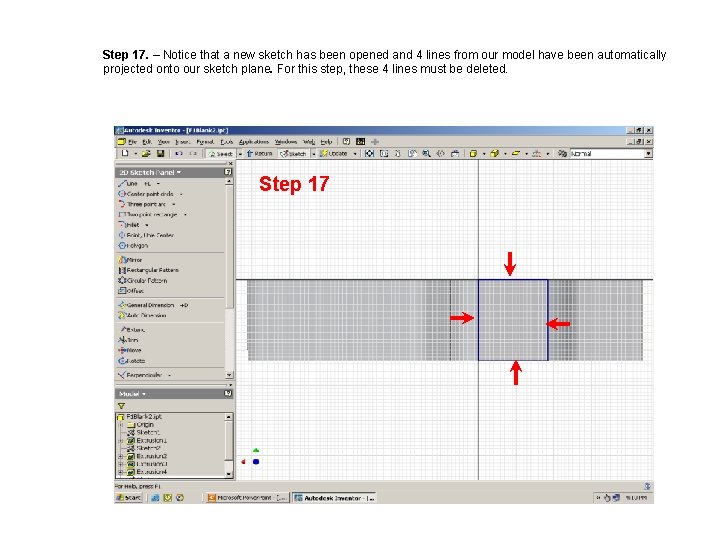720x540 pixels.
Task: Click the Select toolbar button
Action: (220, 153)
